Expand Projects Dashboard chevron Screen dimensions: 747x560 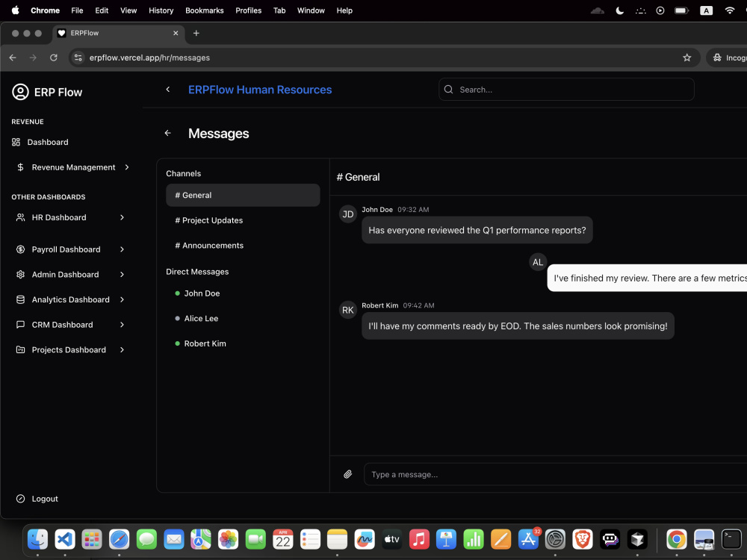(122, 349)
